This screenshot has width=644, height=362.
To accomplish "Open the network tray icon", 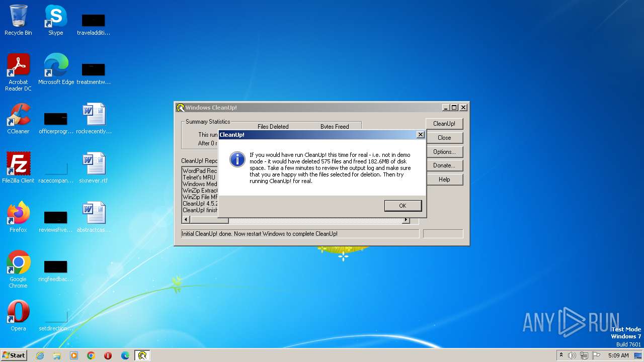I will [584, 355].
